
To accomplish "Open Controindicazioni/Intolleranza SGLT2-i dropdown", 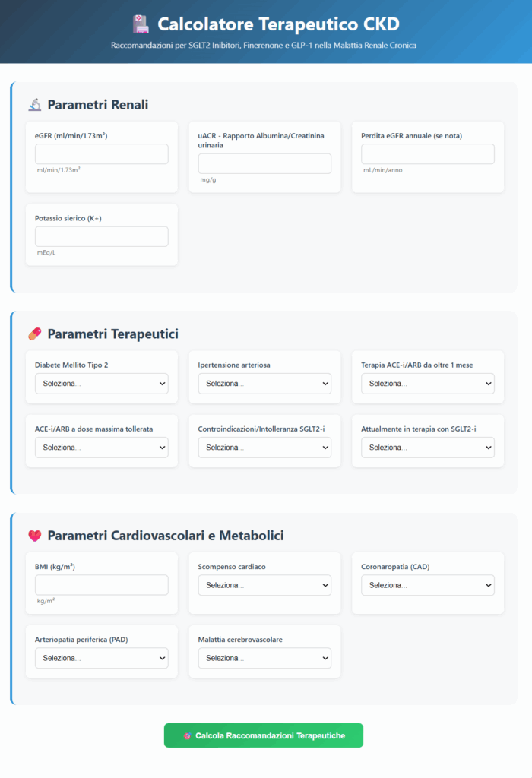I will [264, 448].
